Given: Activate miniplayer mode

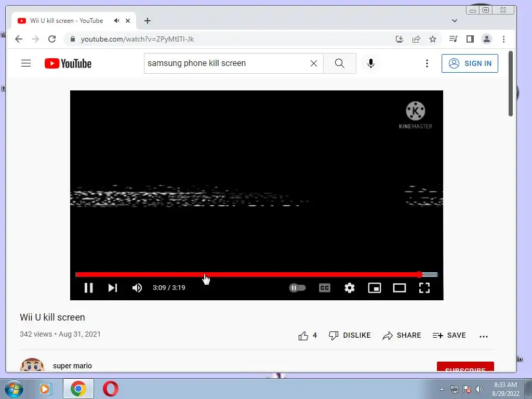Looking at the screenshot, I should (x=374, y=288).
